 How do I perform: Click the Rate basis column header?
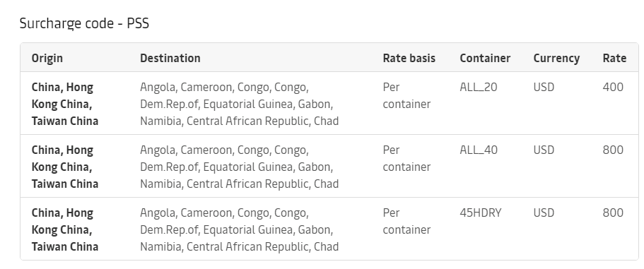409,58
